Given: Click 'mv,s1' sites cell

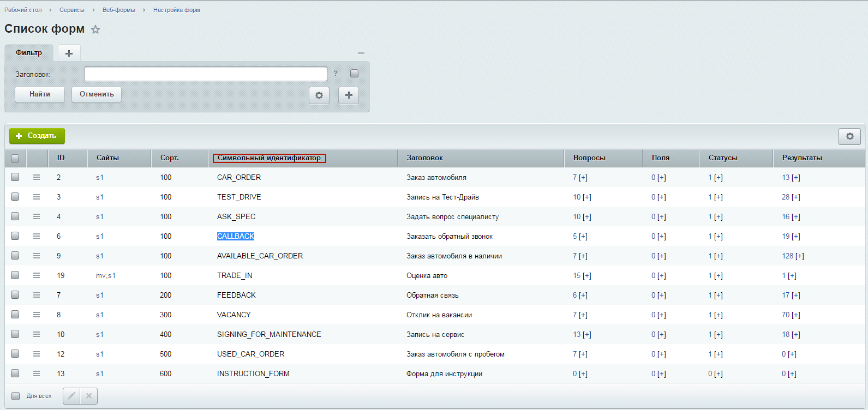Looking at the screenshot, I should (106, 275).
